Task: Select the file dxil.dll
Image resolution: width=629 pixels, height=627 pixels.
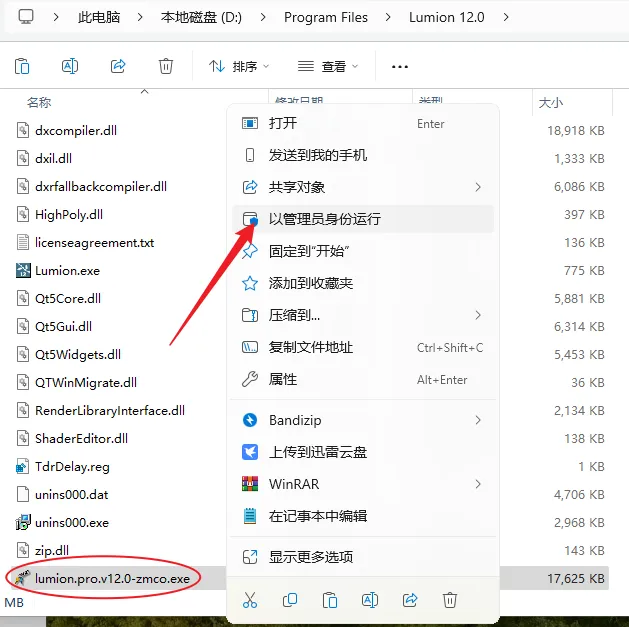Action: click(53, 158)
